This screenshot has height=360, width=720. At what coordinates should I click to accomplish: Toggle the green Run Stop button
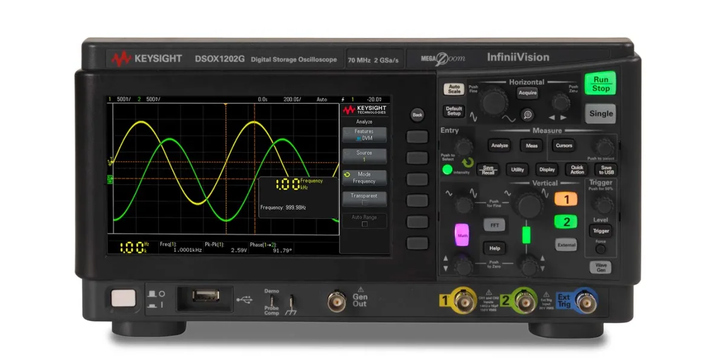click(x=600, y=84)
